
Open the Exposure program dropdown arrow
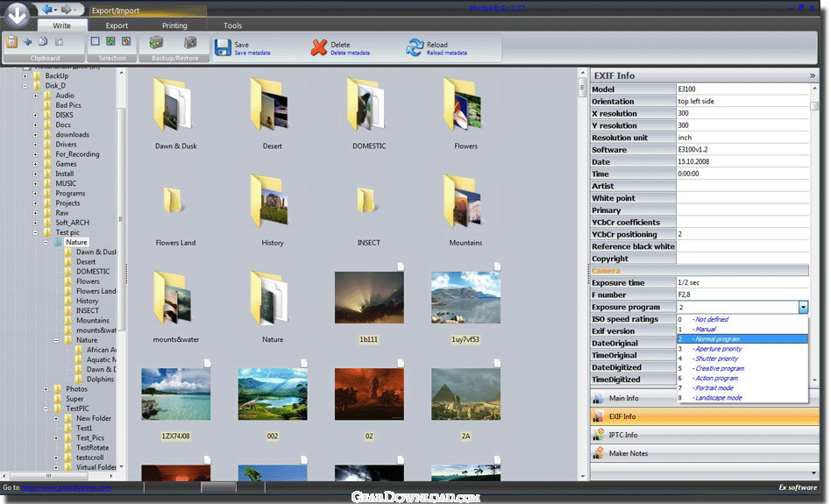tap(804, 308)
